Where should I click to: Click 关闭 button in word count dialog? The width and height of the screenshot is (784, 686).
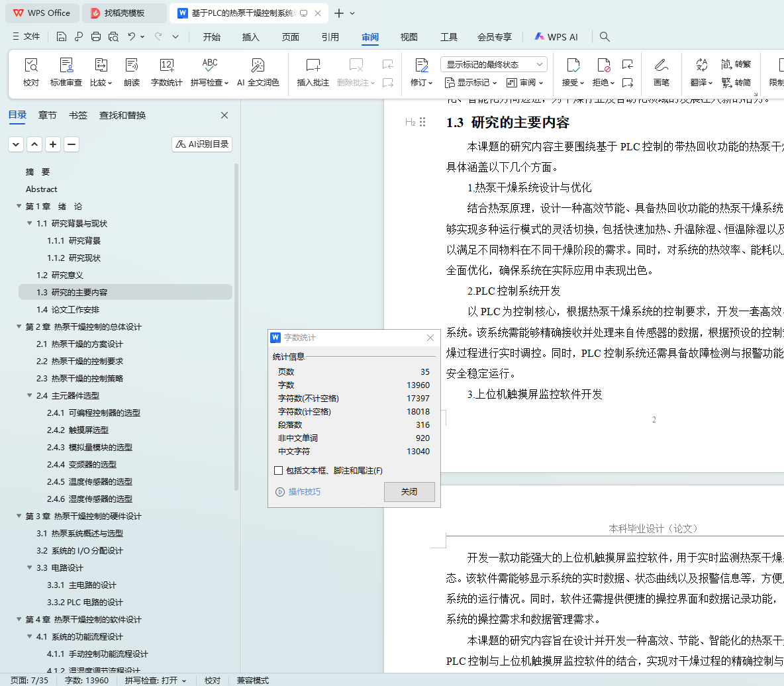409,491
